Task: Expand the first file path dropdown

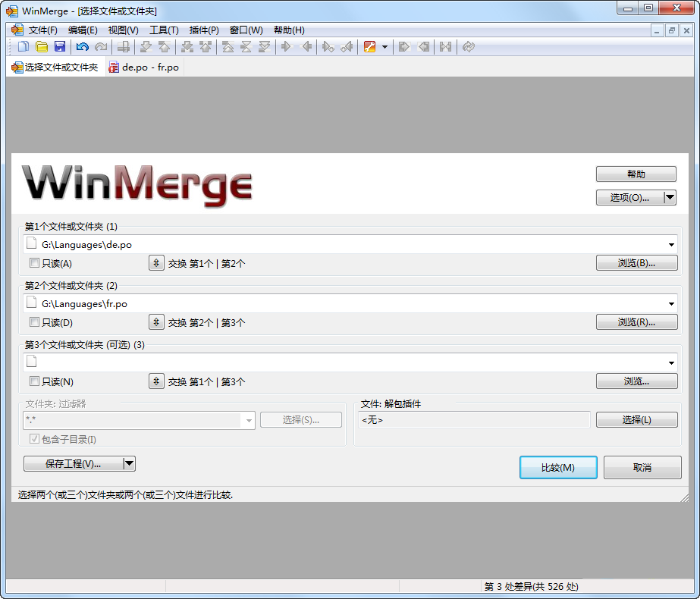Action: coord(672,244)
